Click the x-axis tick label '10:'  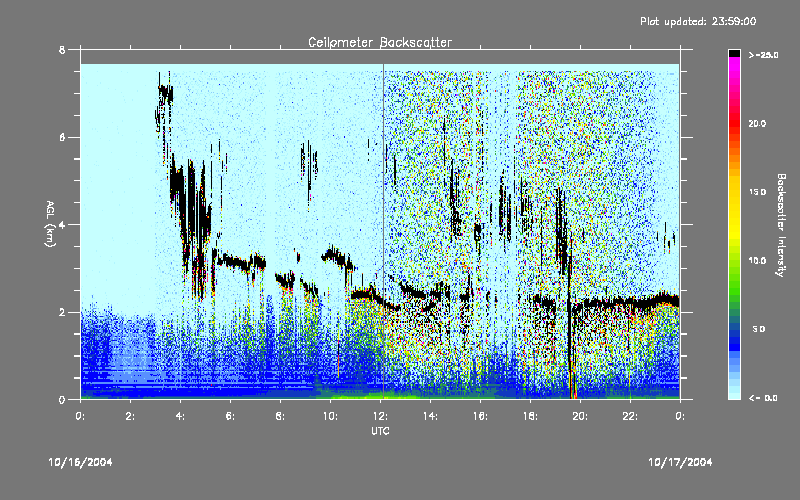(330, 416)
